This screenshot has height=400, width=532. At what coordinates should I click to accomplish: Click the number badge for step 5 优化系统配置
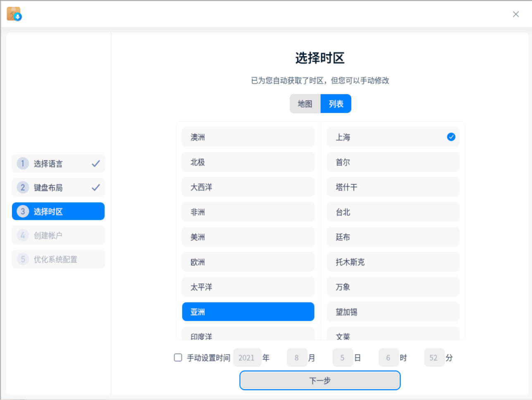[22, 259]
